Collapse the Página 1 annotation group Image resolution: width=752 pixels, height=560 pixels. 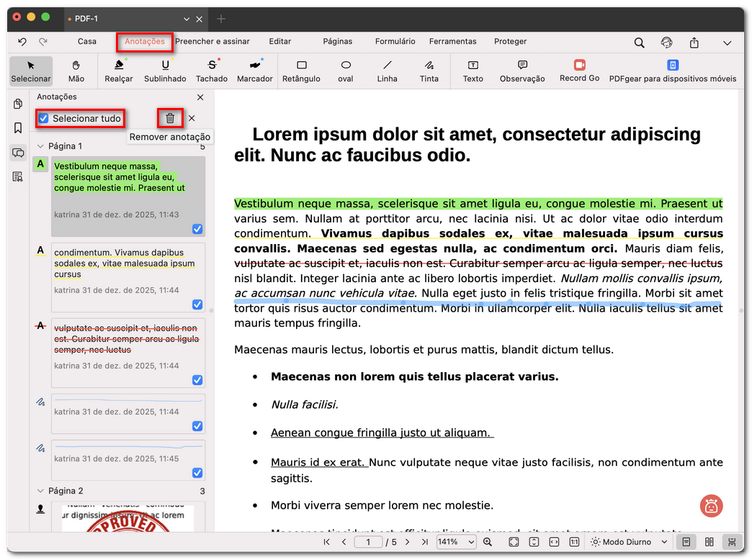click(x=40, y=147)
